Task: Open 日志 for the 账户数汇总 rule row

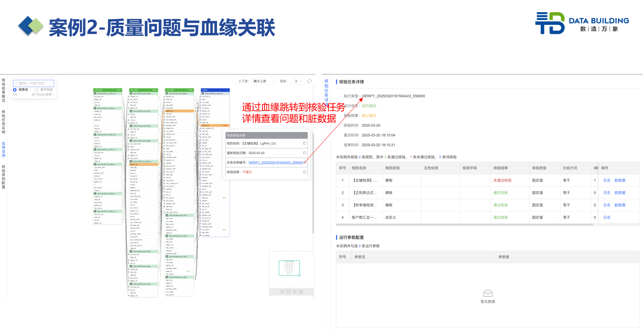Action: click(607, 218)
